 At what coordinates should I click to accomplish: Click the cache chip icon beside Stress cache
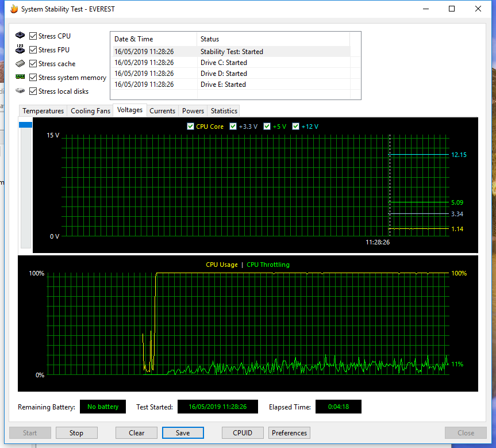pos(20,63)
